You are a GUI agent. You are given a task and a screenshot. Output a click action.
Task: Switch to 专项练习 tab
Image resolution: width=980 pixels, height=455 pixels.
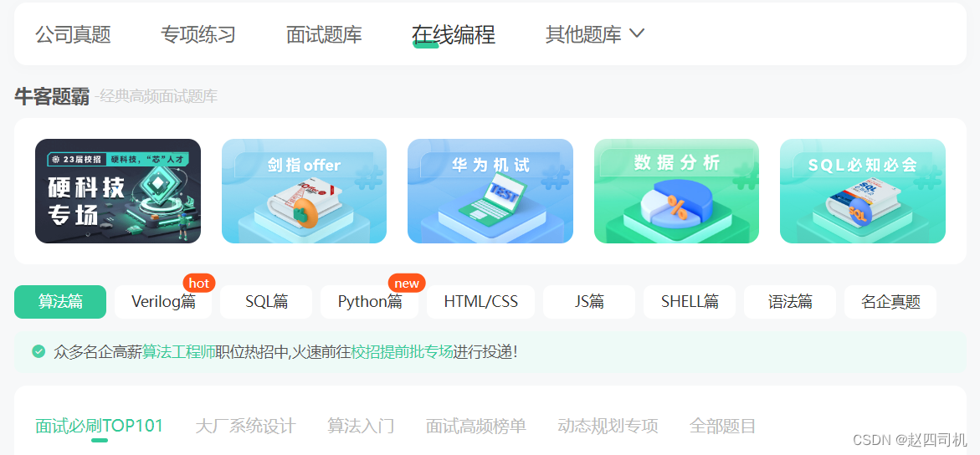point(198,34)
